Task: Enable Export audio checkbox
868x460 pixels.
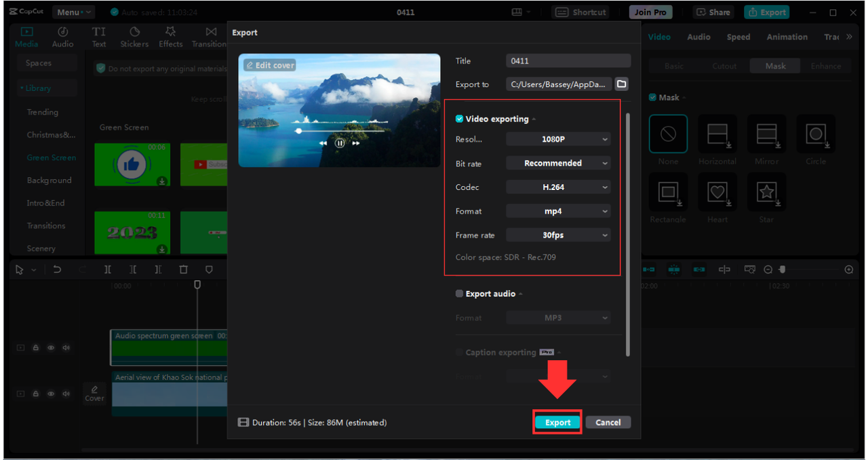Action: (x=459, y=294)
